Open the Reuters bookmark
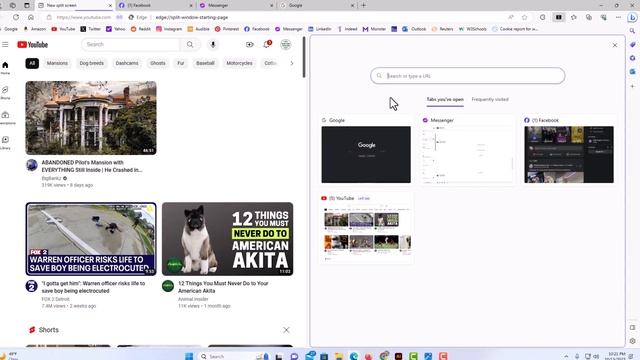Screen dimensions: 640x360 pos(442,29)
